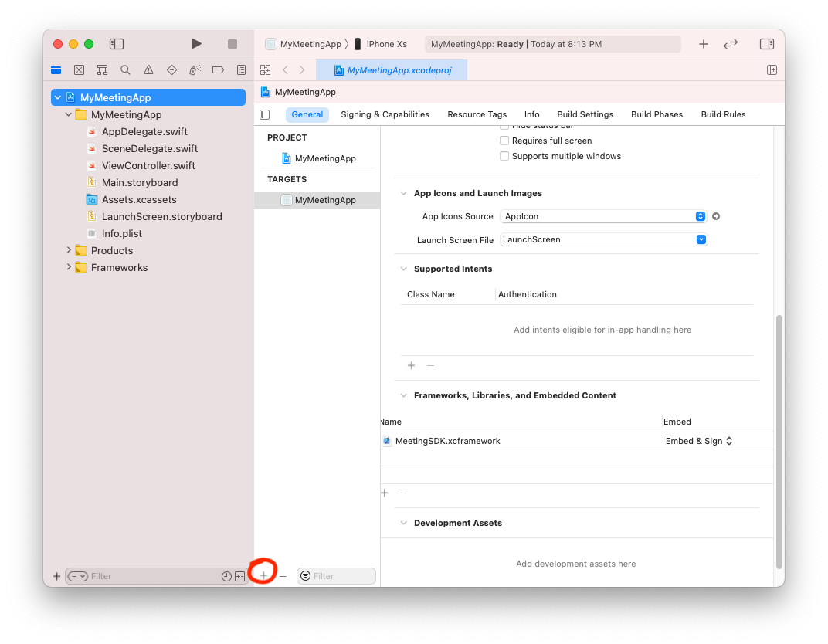The width and height of the screenshot is (828, 644).
Task: Select the Project navigator folder icon
Action: coord(56,69)
